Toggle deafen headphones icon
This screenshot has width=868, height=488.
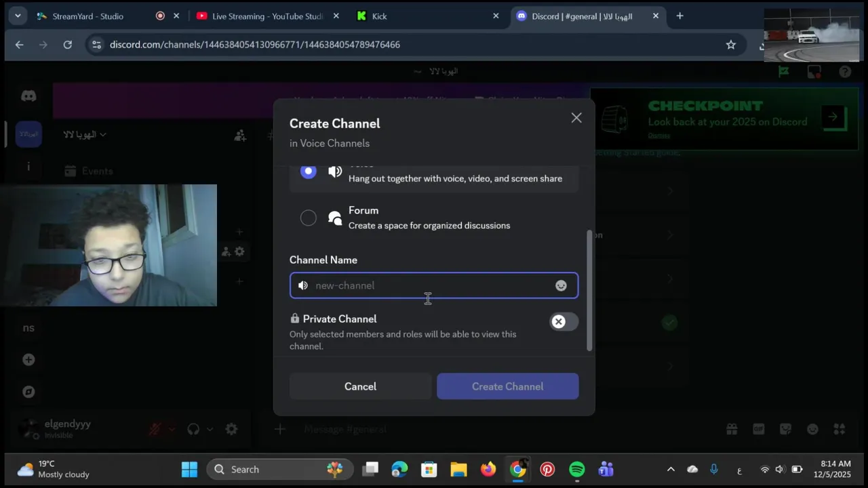pyautogui.click(x=193, y=429)
